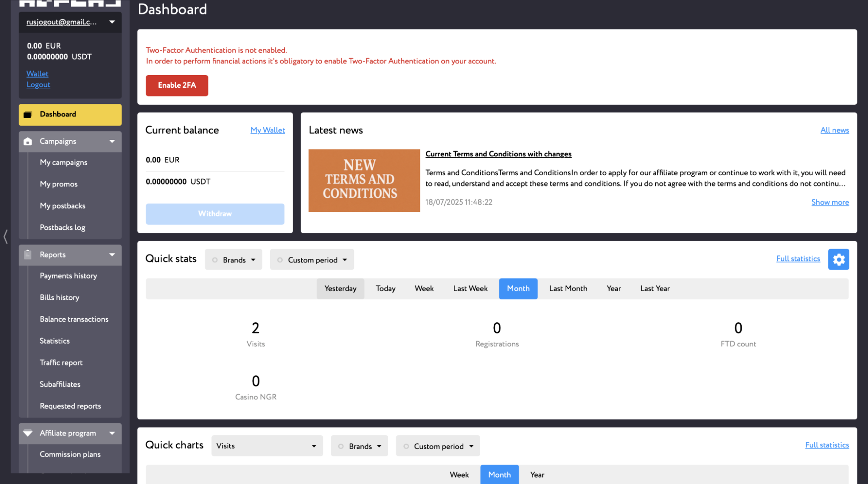This screenshot has height=484, width=868.
Task: Collapse the sidebar with the left chevron
Action: [x=6, y=236]
